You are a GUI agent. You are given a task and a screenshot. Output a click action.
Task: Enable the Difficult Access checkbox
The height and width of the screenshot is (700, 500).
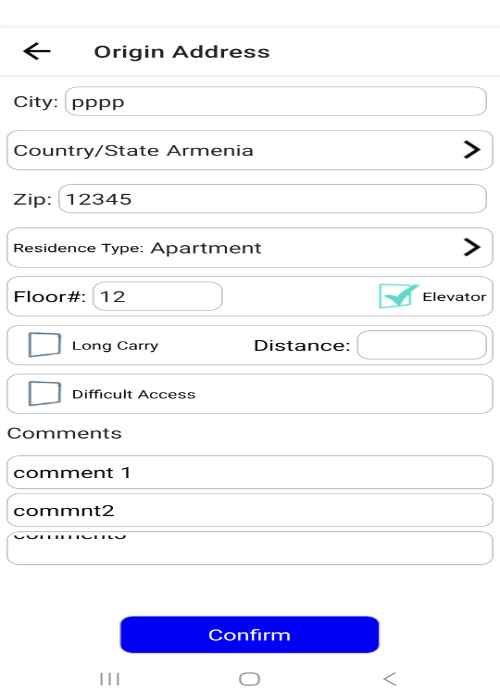(x=45, y=393)
